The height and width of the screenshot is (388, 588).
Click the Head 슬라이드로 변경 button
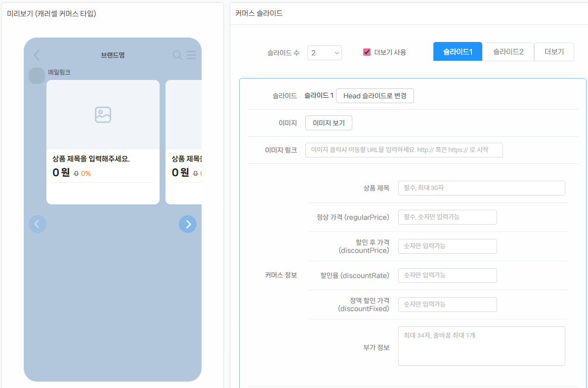[375, 96]
